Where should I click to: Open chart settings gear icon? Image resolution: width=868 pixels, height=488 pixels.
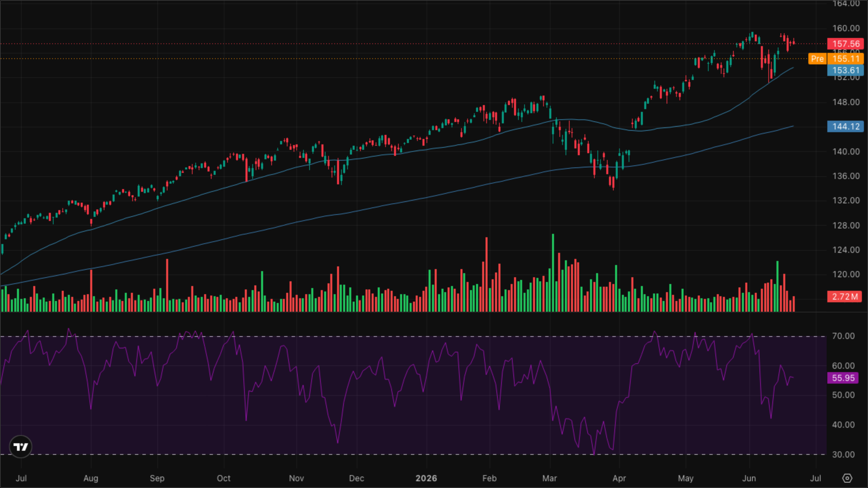click(x=847, y=478)
